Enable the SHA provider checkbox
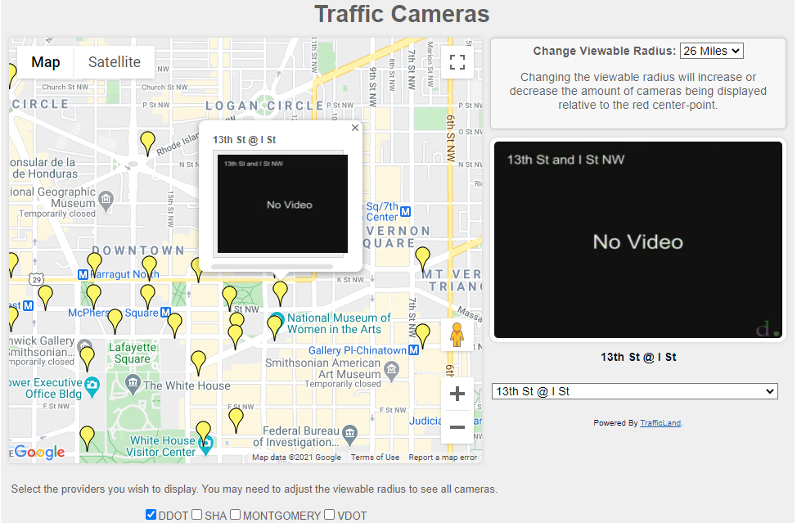 (197, 515)
